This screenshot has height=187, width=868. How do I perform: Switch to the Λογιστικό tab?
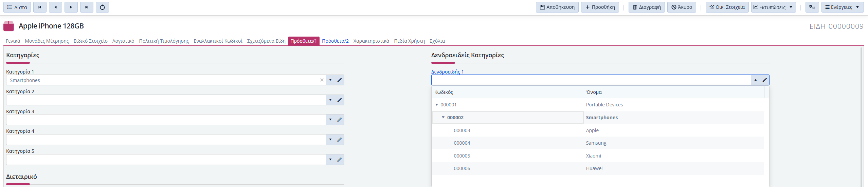(x=123, y=41)
